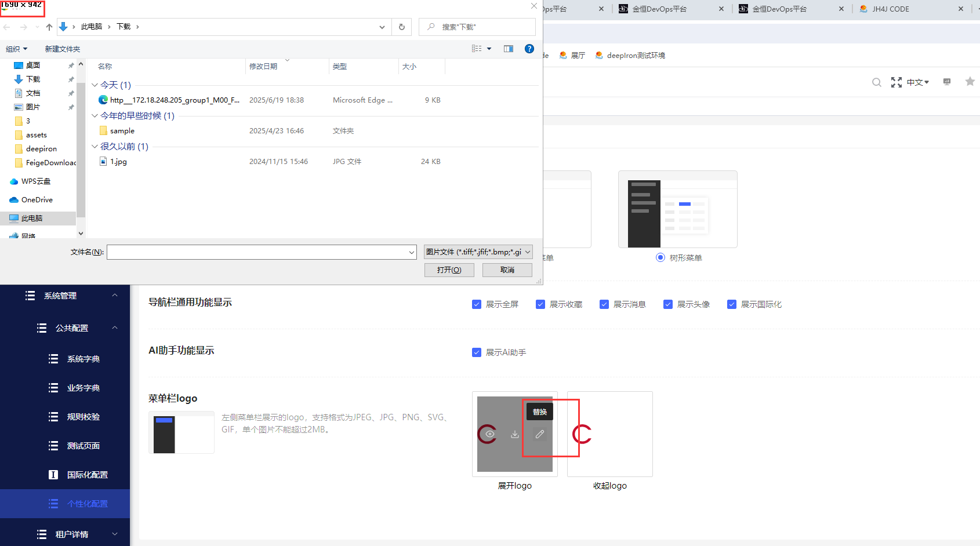980x546 pixels.
Task: Click the 文件名 input field
Action: pos(262,252)
